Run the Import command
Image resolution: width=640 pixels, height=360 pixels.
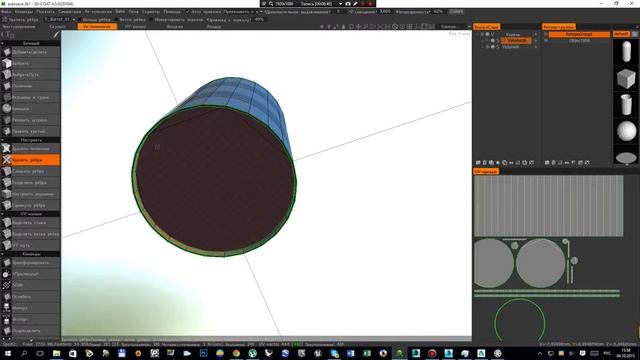pyautogui.click(x=30, y=308)
